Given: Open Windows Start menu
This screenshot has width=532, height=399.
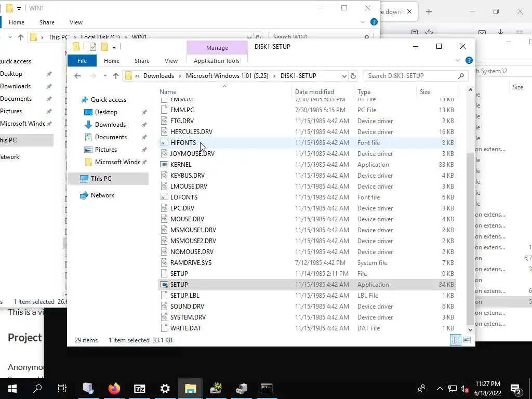Looking at the screenshot, I should pos(12,389).
